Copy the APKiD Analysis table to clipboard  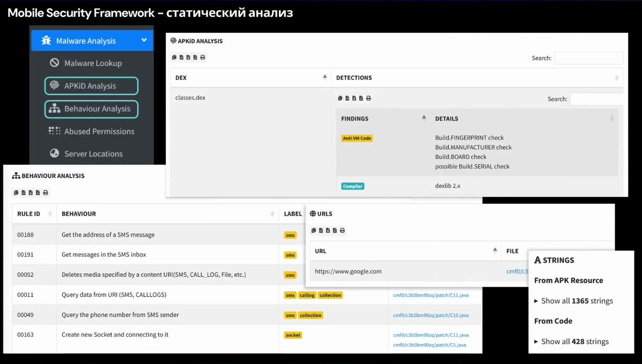coord(174,57)
